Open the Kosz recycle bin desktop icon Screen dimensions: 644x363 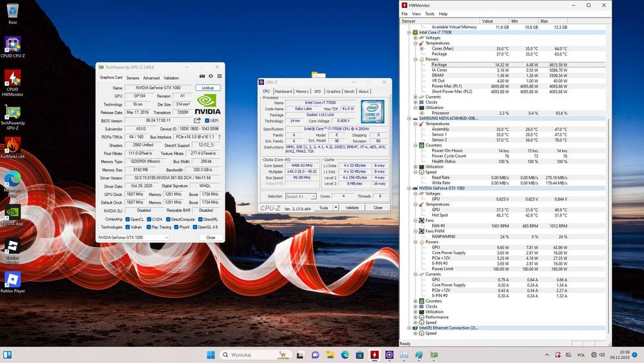point(13,13)
